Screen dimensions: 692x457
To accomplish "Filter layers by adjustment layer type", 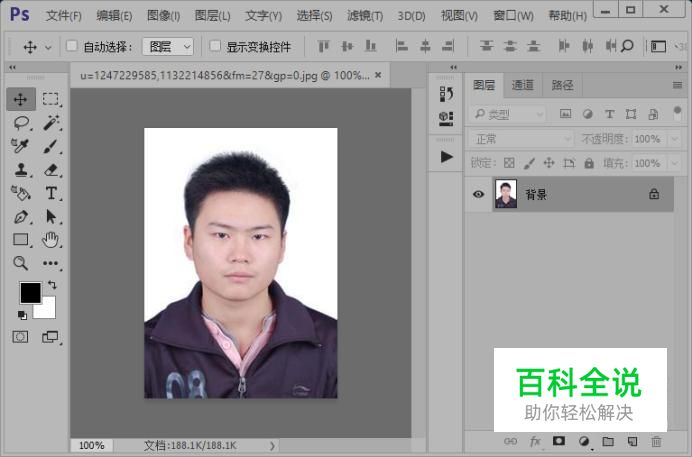I will 587,114.
